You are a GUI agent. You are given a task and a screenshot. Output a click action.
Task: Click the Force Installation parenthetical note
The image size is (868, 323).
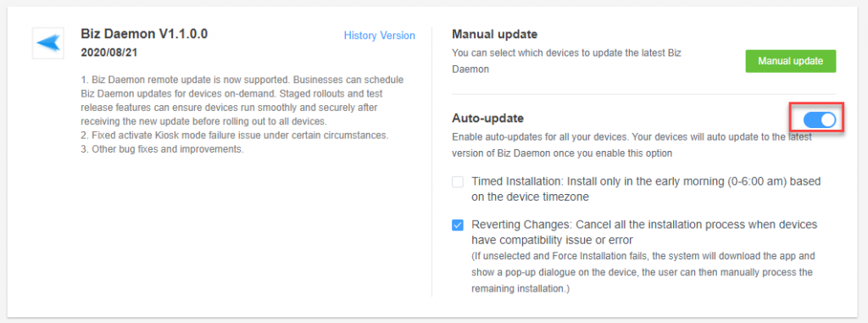click(643, 273)
